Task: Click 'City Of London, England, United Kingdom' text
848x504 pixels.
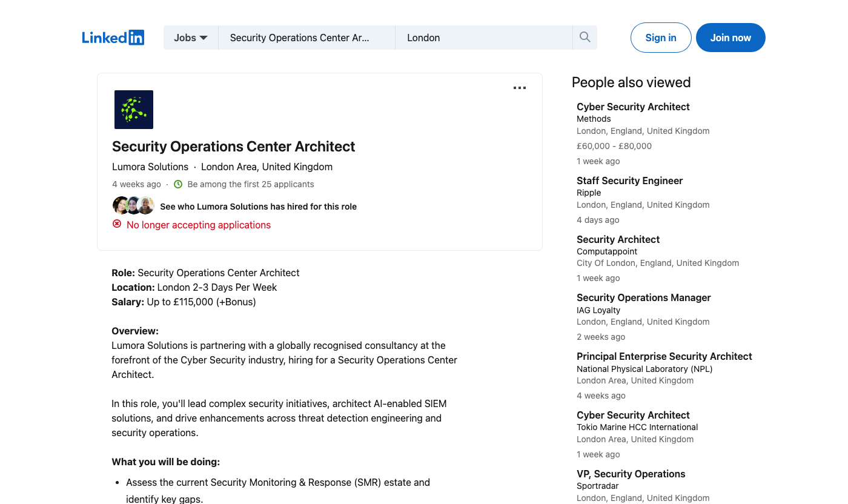Action: click(x=658, y=263)
